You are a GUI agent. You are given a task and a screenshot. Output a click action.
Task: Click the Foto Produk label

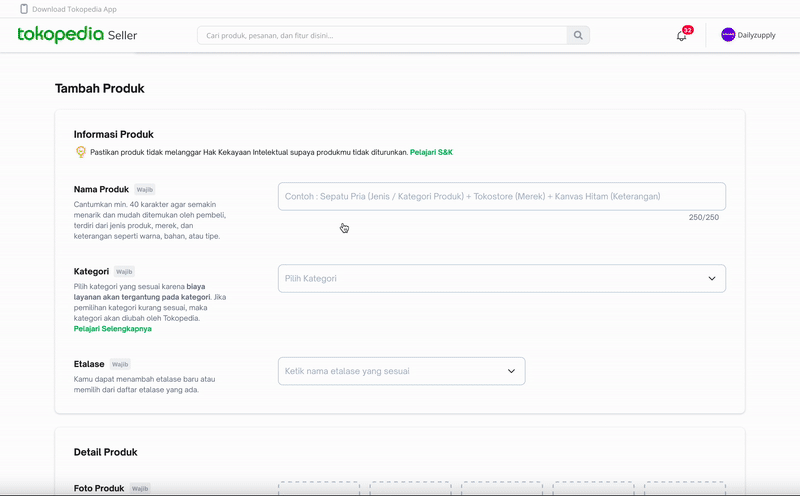coord(99,488)
